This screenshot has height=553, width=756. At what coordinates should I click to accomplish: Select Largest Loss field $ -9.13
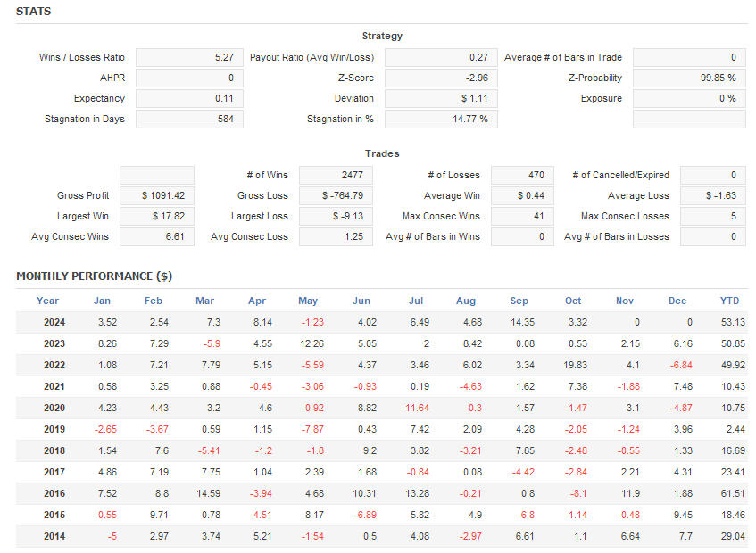click(336, 216)
